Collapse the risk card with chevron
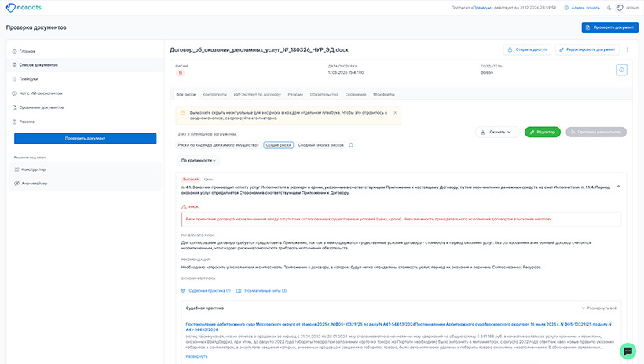 click(x=619, y=187)
